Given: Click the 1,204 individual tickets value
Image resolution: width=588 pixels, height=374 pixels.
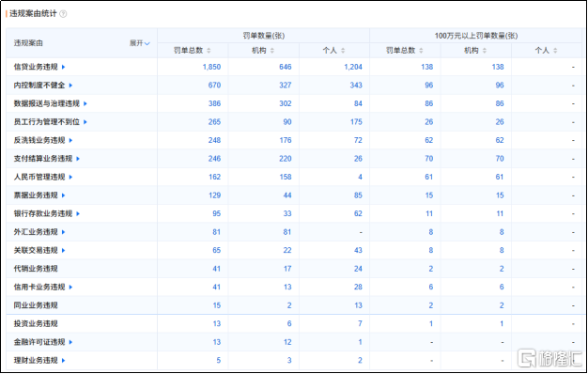Looking at the screenshot, I should (353, 67).
